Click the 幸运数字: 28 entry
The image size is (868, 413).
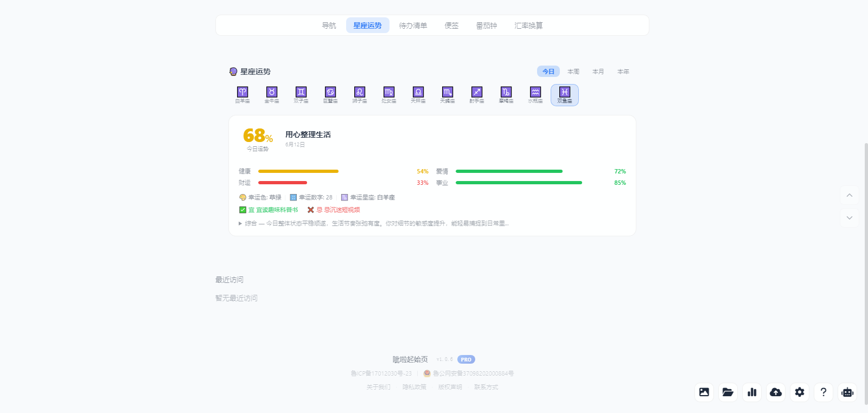311,197
